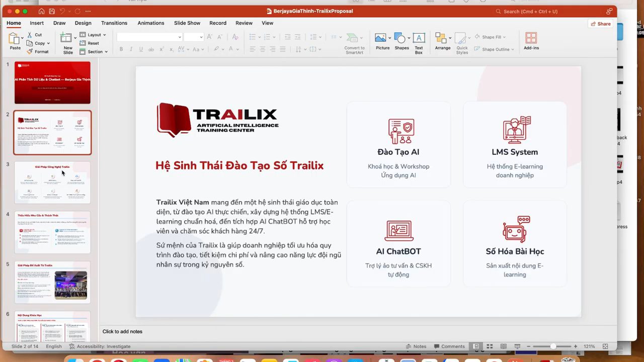Viewport: 644px width, 362px height.
Task: Toggle the Notes pane in status bar
Action: click(x=416, y=346)
